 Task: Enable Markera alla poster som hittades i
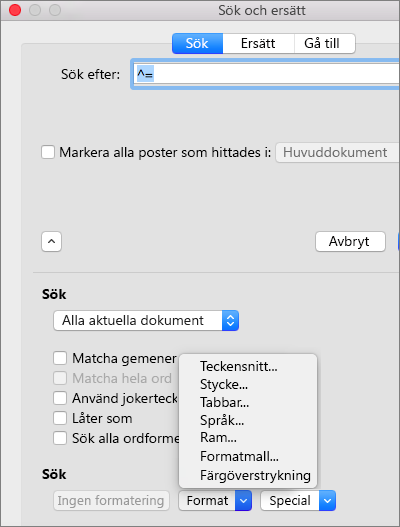click(x=48, y=152)
